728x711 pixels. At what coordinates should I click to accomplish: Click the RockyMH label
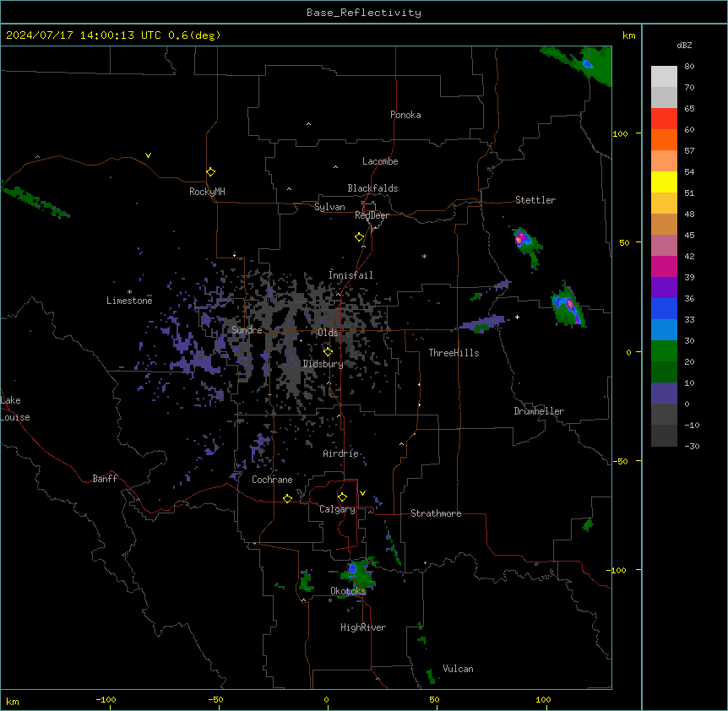[207, 192]
